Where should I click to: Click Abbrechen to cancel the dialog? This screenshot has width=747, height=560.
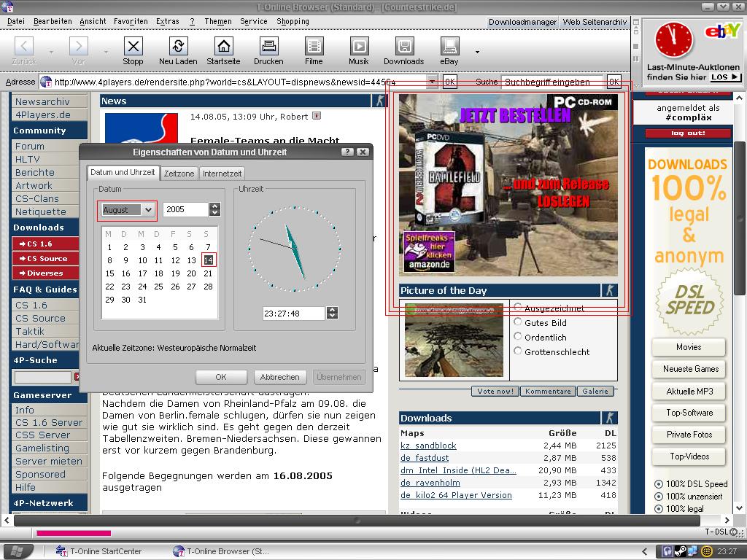pyautogui.click(x=279, y=377)
